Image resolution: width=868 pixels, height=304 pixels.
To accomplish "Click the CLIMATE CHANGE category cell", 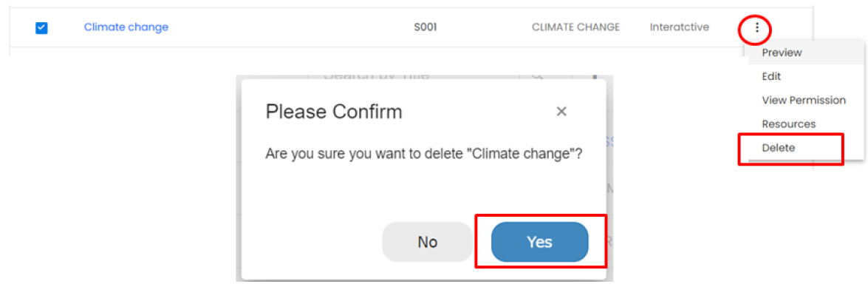I will [x=575, y=27].
